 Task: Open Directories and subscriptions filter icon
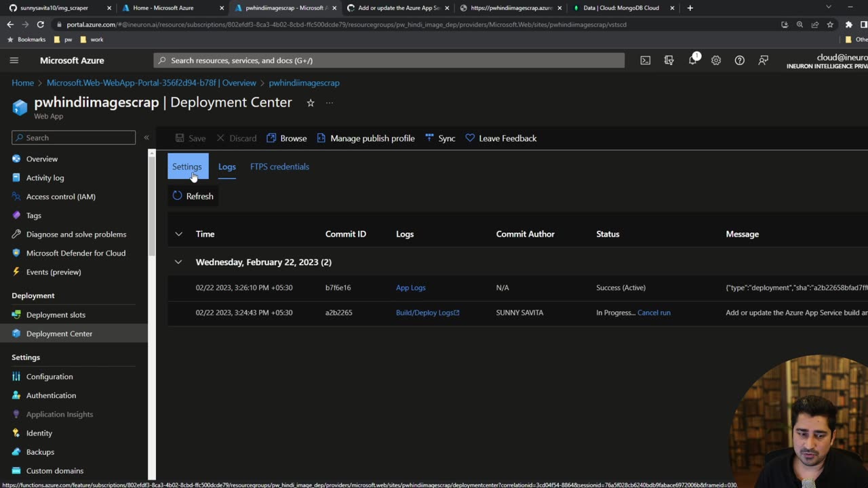click(x=669, y=60)
